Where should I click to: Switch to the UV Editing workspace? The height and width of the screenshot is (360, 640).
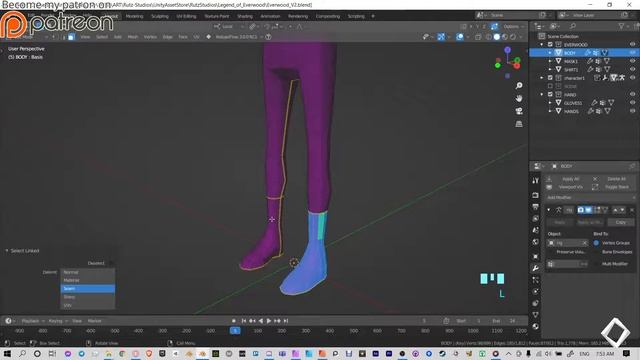click(186, 16)
